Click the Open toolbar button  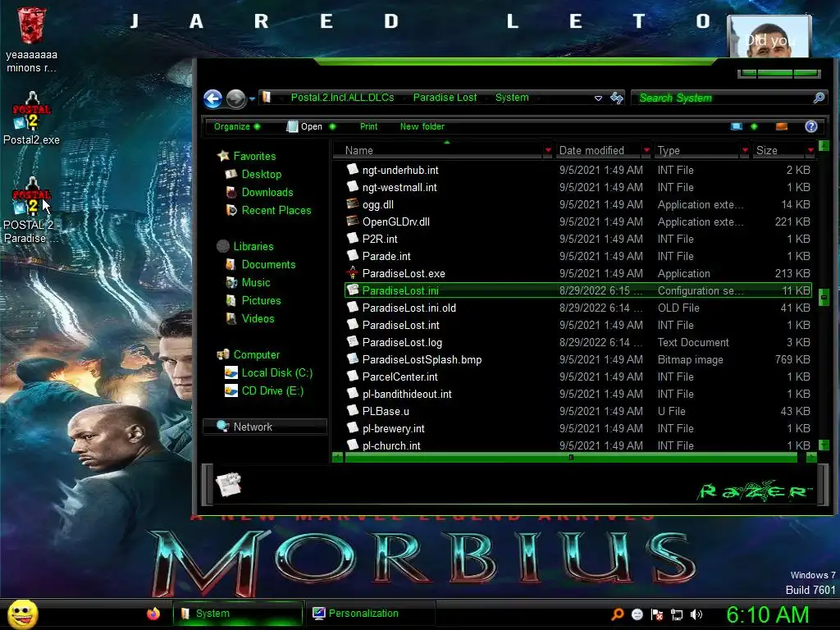pos(305,127)
